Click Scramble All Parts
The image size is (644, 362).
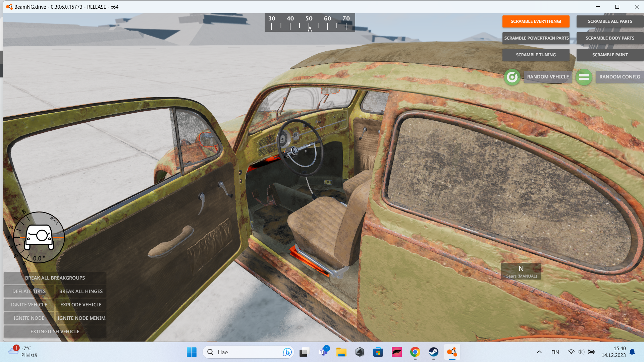609,21
